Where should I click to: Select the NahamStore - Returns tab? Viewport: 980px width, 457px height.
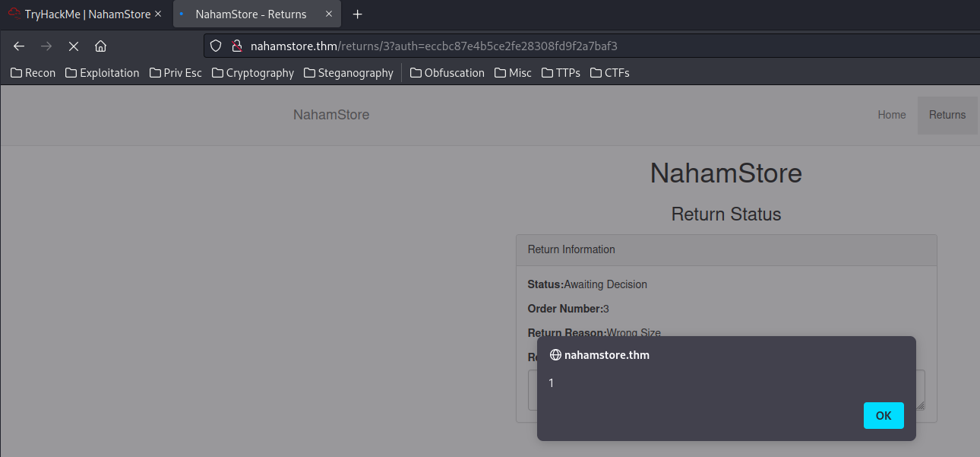point(257,14)
